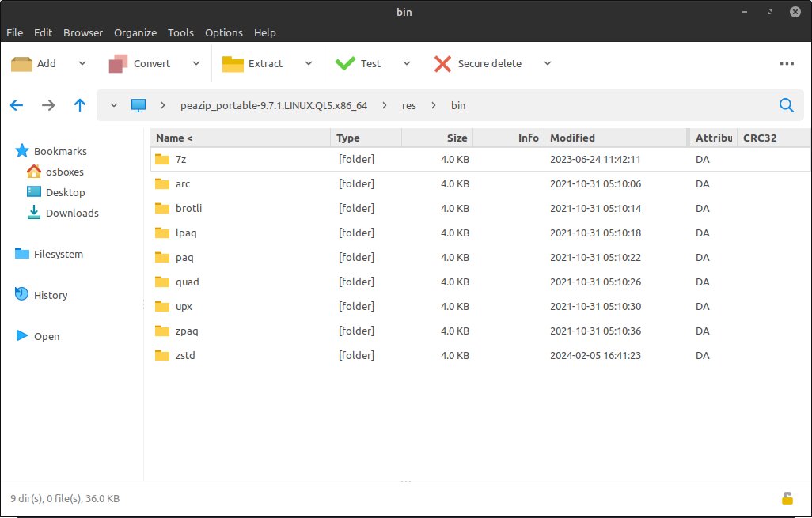This screenshot has width=812, height=518.
Task: Select the brotli folder row
Action: 480,209
